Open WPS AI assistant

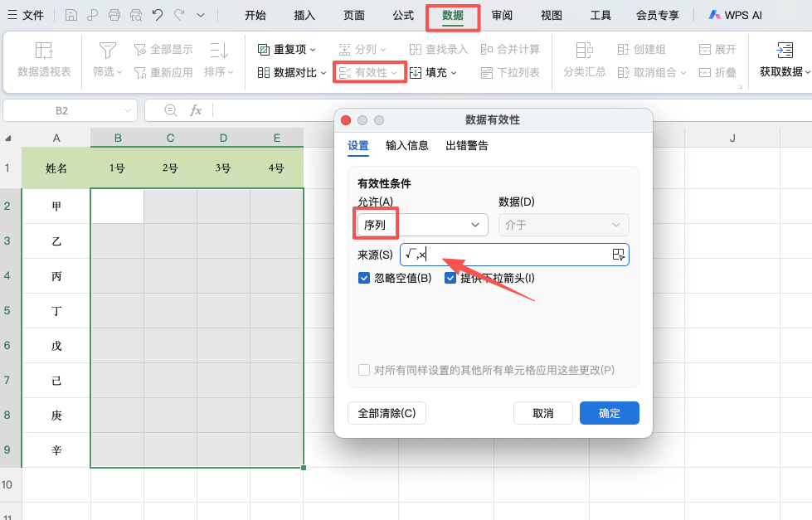coord(736,16)
